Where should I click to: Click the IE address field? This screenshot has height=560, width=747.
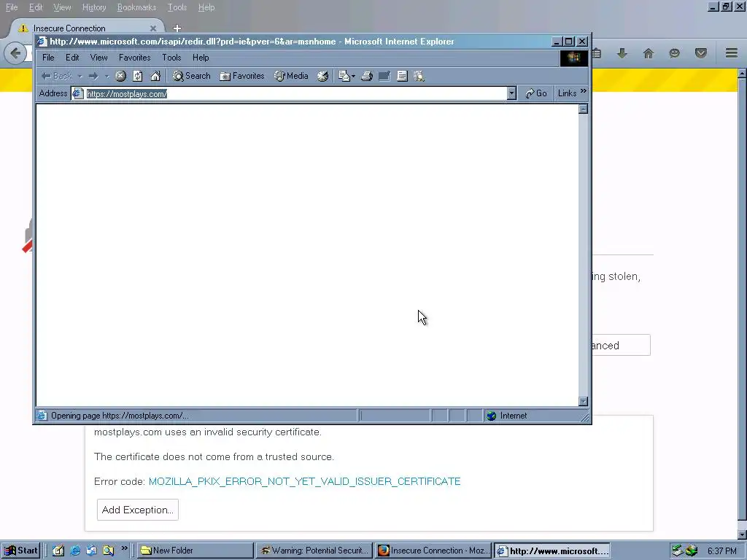pos(293,93)
